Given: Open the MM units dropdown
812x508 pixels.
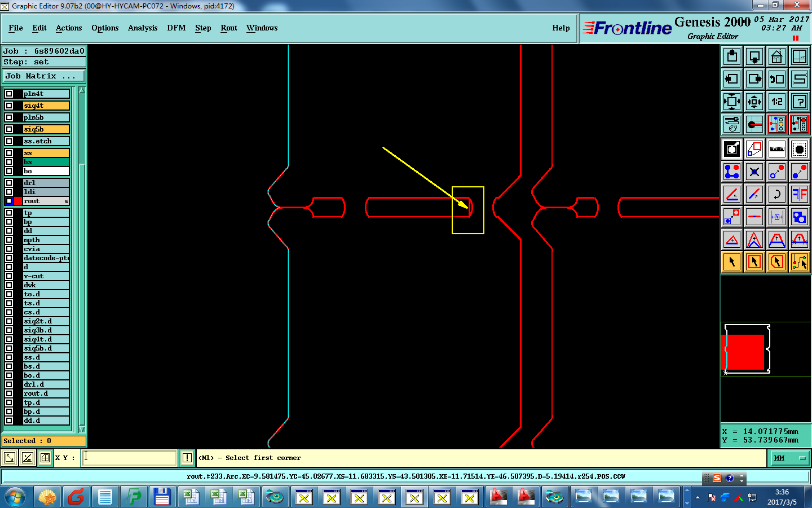Looking at the screenshot, I should pos(790,458).
